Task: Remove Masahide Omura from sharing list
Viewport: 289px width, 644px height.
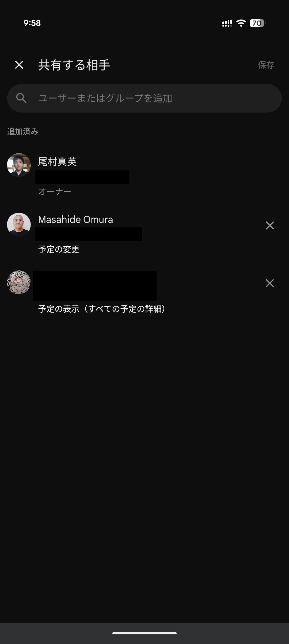Action: point(270,225)
